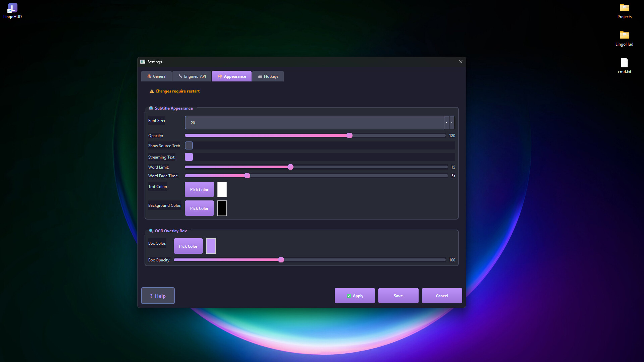Click the Subtitle Appearance section icon
Image resolution: width=644 pixels, height=362 pixels.
point(151,108)
